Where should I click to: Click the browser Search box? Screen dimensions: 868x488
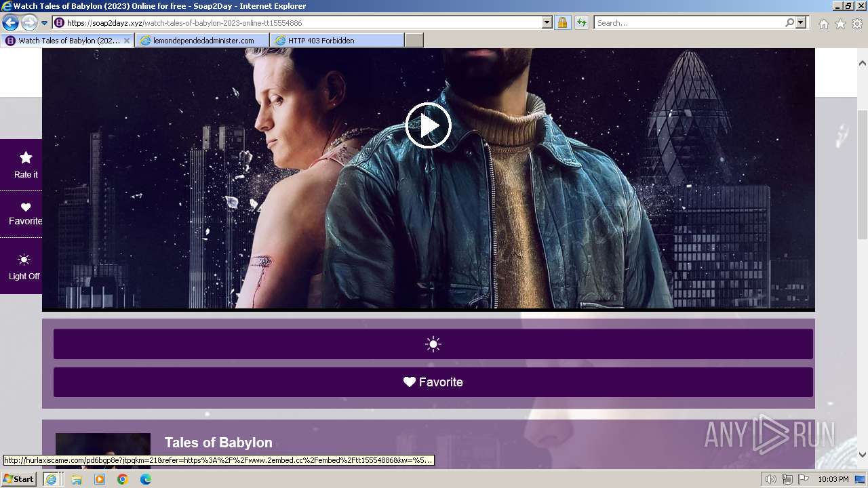pos(689,23)
